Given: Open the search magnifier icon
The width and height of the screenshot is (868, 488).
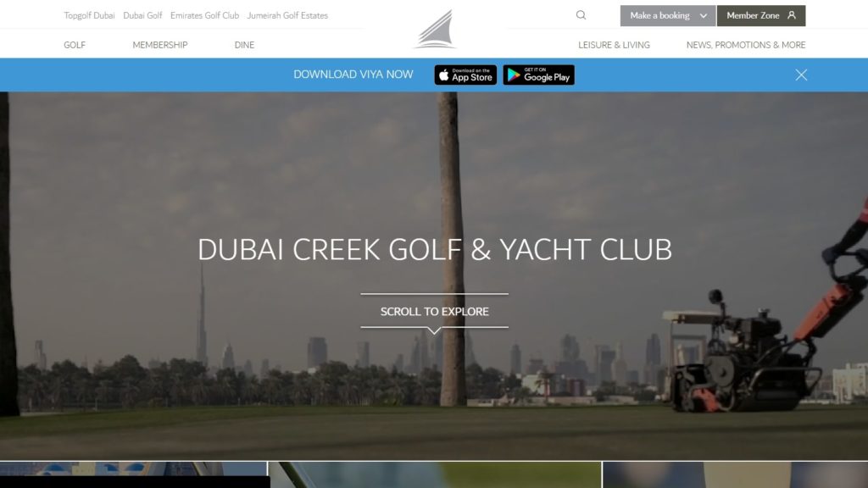Looking at the screenshot, I should coord(581,15).
